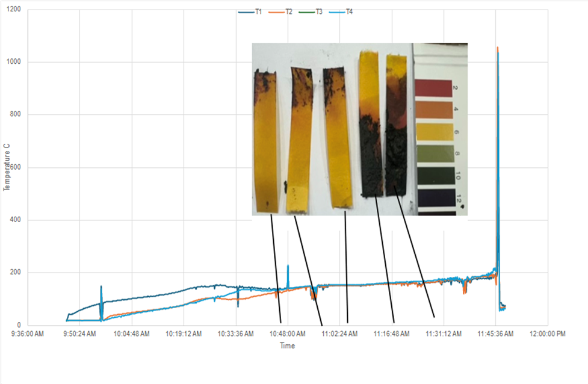Click the orange pH 4 reference swatch
The height and width of the screenshot is (384, 588).
[434, 110]
